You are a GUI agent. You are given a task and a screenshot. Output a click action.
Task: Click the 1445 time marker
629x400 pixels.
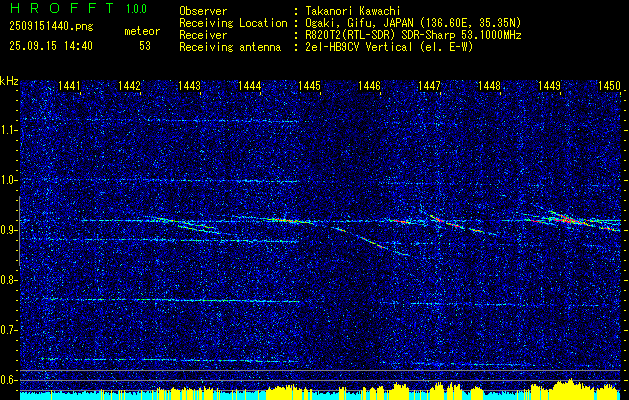[x=309, y=86]
